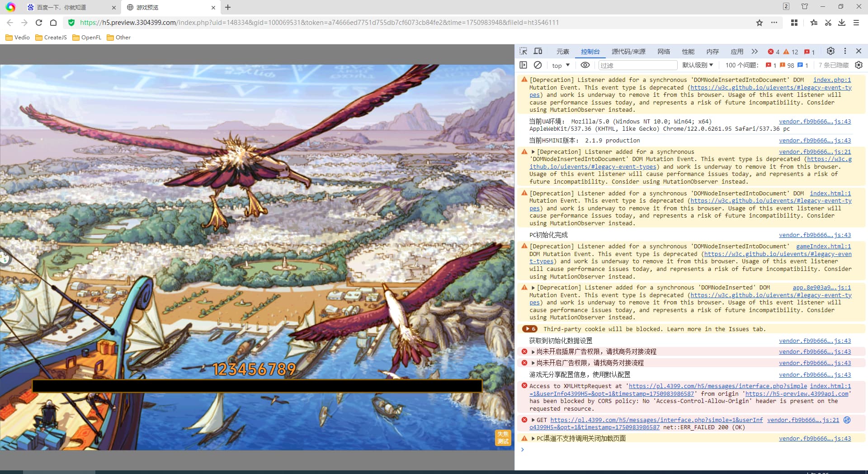Open the index.php:1 source link

click(x=832, y=80)
